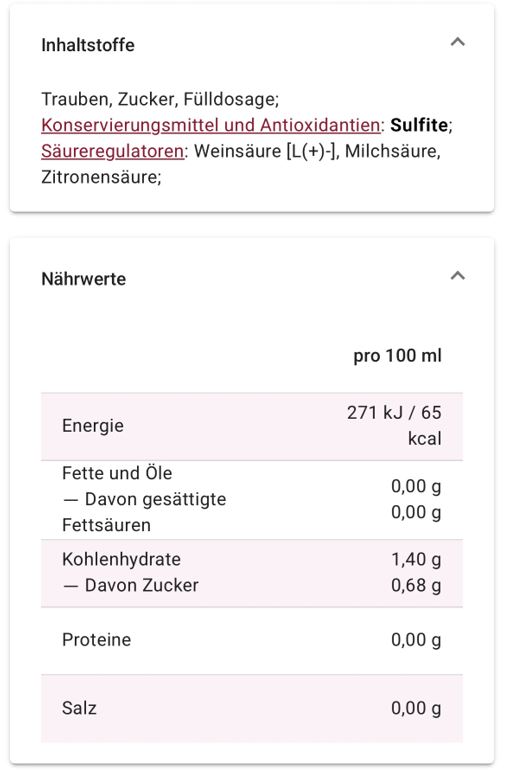505x773 pixels.
Task: Click the Inhaltstoffe section heading
Action: (88, 45)
